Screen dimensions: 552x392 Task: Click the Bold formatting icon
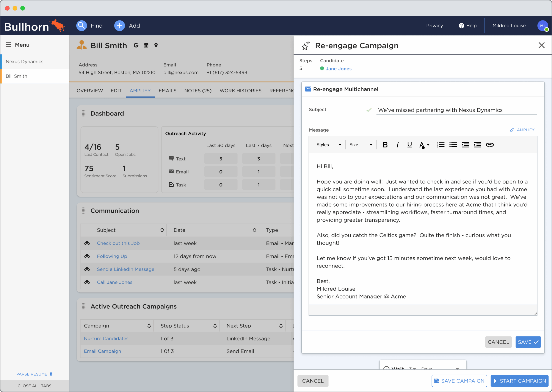(x=385, y=145)
